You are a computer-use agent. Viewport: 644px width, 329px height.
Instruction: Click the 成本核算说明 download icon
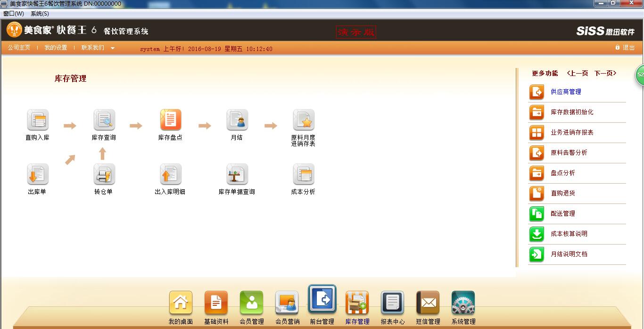coord(537,234)
